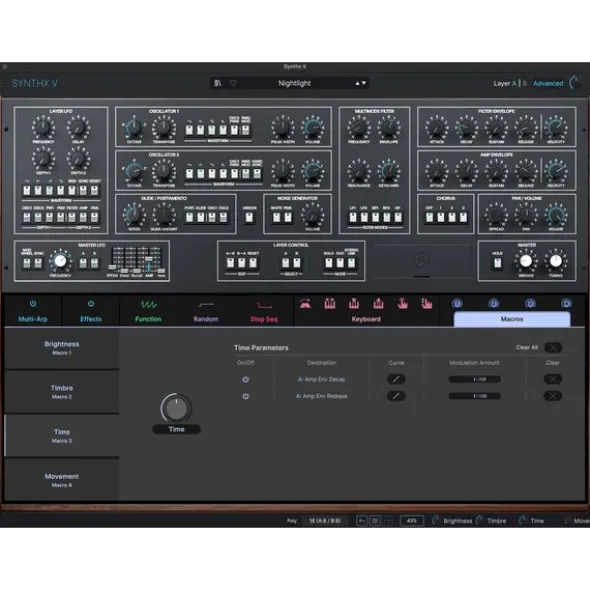590x591 pixels.
Task: Open the preset browser library icon
Action: 218,83
